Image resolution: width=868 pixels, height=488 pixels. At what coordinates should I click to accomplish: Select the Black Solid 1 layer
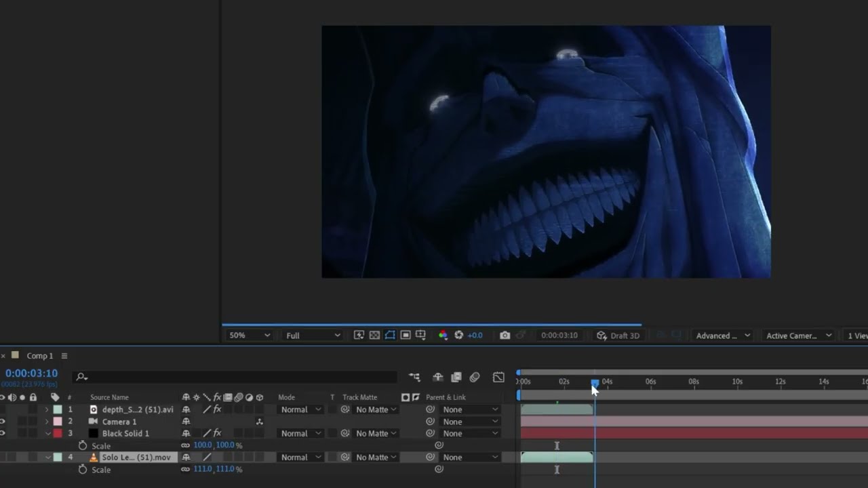click(125, 434)
